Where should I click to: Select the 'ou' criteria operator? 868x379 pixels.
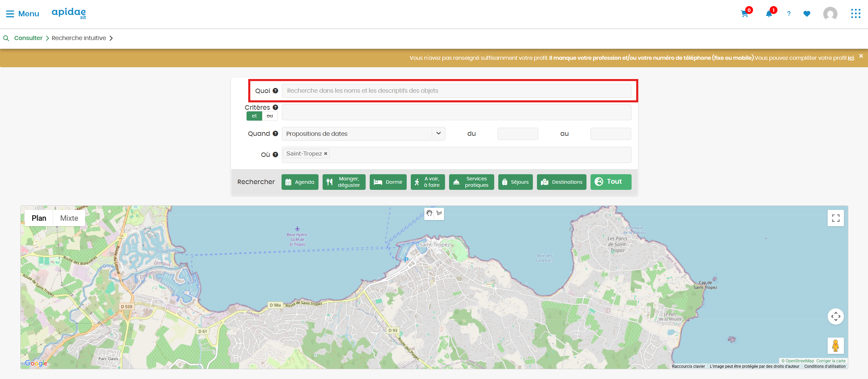tap(270, 116)
